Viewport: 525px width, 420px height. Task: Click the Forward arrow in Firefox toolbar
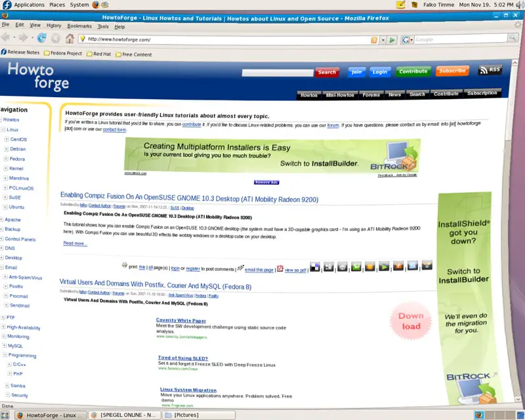[23, 37]
